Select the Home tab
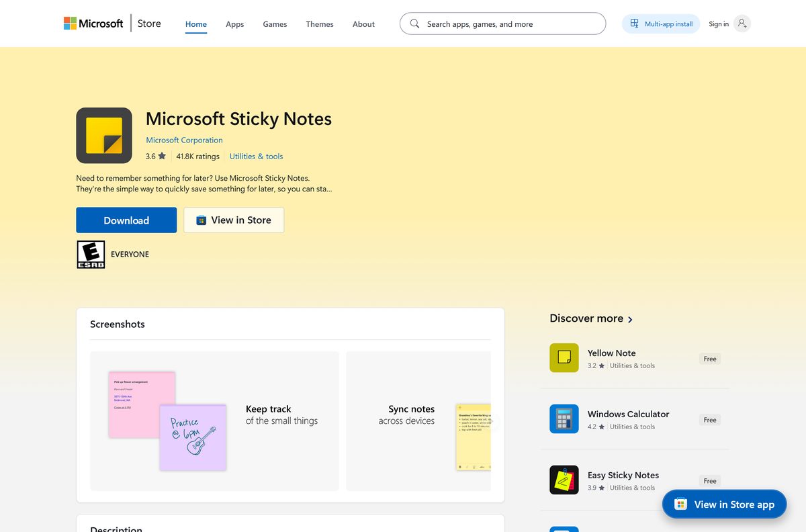The width and height of the screenshot is (806, 532). point(196,24)
